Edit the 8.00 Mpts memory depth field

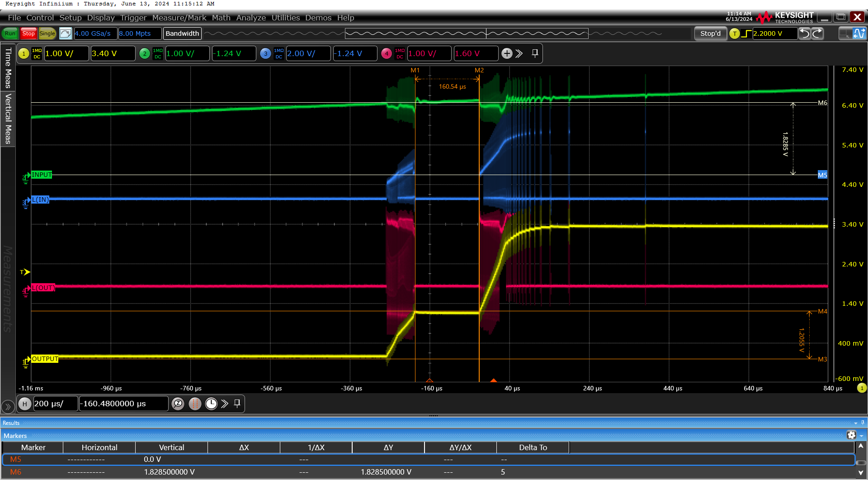point(140,33)
